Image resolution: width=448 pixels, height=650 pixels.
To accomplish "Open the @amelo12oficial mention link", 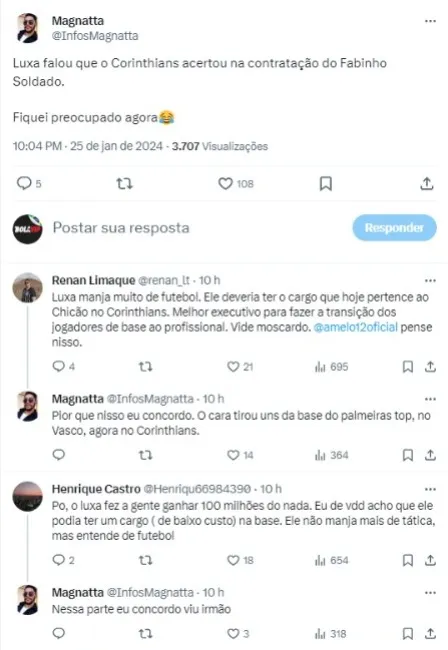I will tap(356, 327).
